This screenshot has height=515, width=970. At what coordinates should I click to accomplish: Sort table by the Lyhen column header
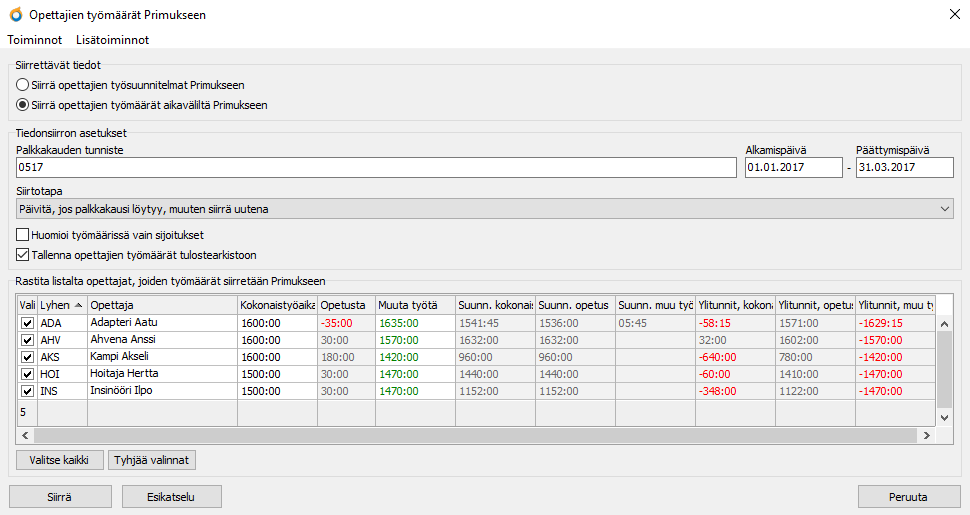[61, 304]
